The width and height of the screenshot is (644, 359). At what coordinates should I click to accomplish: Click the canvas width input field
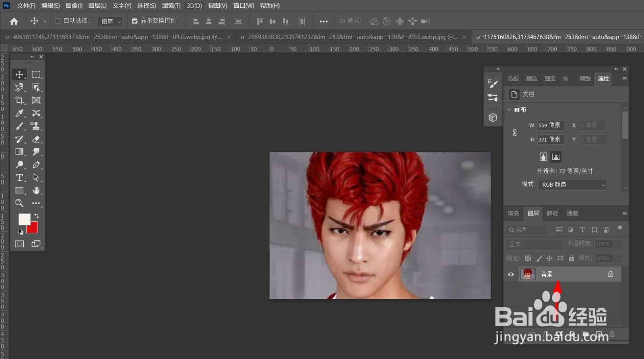(x=550, y=125)
